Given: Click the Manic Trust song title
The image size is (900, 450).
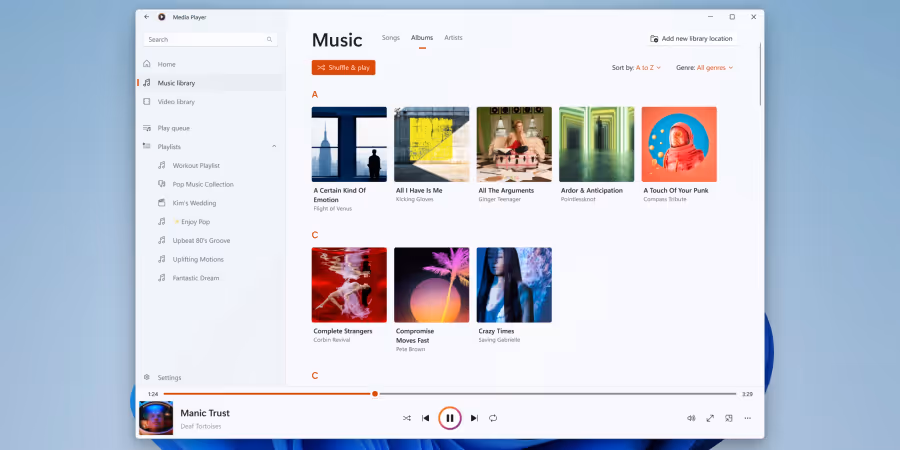Looking at the screenshot, I should pos(205,413).
